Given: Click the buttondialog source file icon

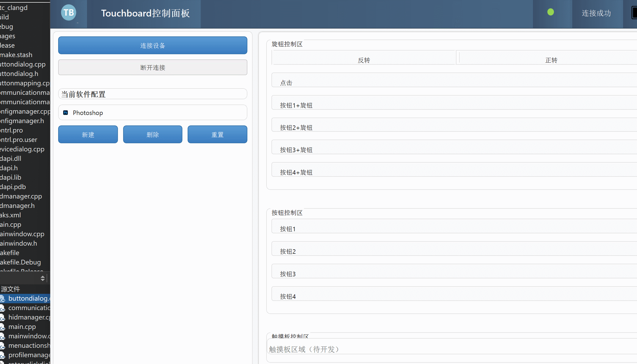Looking at the screenshot, I should pos(3,299).
